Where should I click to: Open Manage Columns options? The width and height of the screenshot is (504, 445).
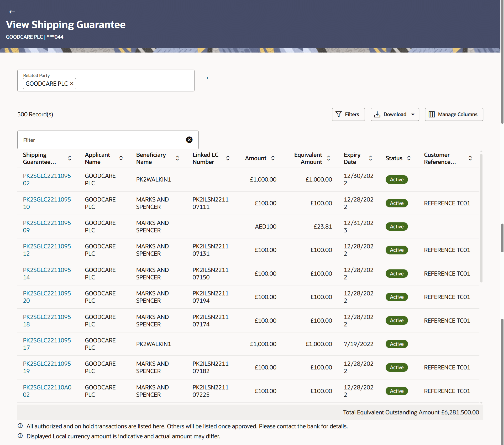click(454, 114)
